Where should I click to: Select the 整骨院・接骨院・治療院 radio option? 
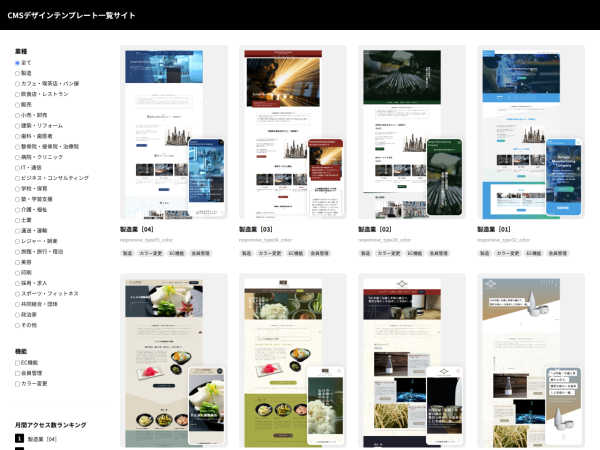tap(17, 147)
